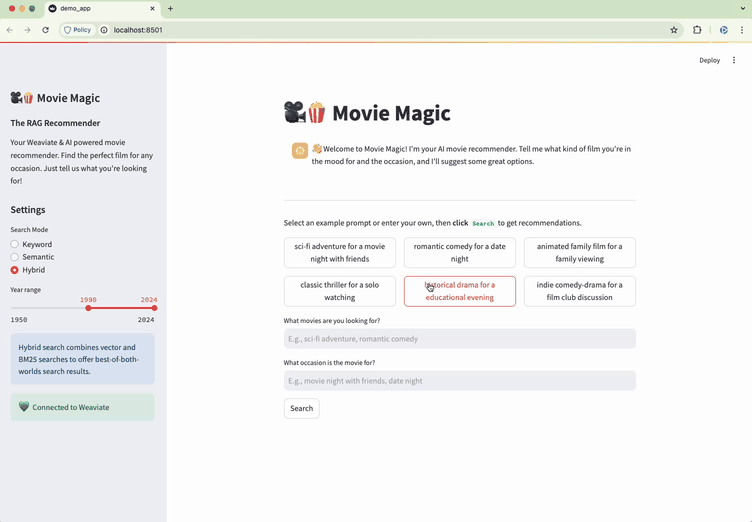Open the browser extensions puzzle icon

click(x=697, y=30)
